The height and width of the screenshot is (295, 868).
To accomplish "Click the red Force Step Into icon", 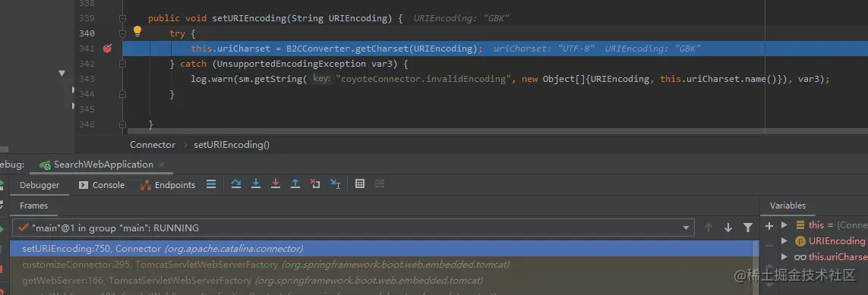I will point(275,184).
